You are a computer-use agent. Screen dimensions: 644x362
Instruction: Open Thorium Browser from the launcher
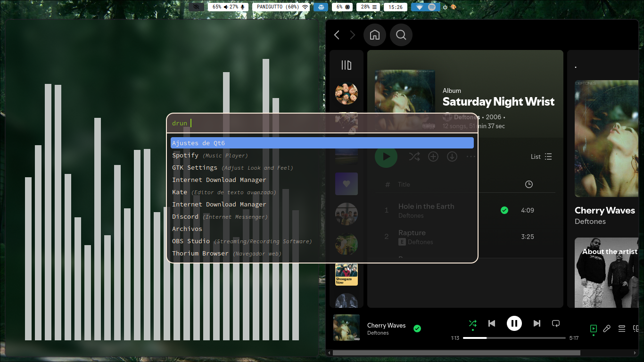(x=322, y=254)
